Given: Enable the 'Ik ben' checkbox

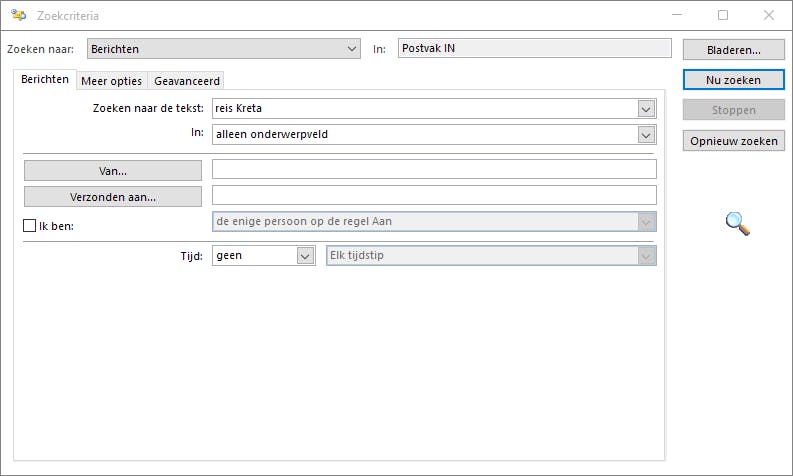Looking at the screenshot, I should tap(29, 226).
